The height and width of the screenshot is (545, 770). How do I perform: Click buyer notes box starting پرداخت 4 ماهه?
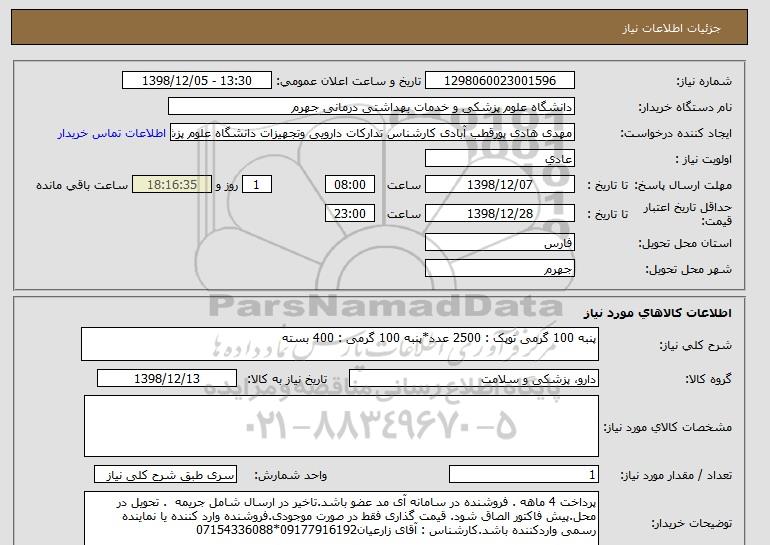(x=341, y=518)
